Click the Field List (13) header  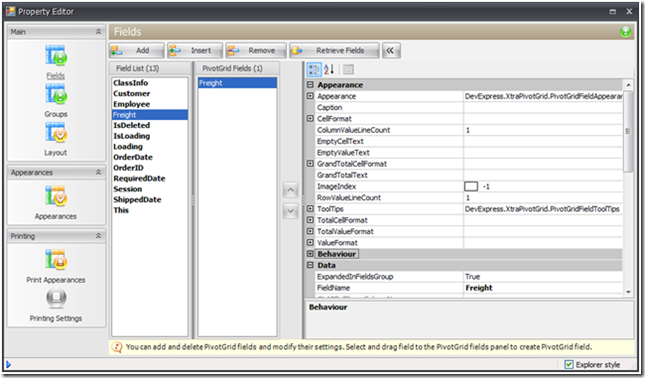click(x=150, y=68)
